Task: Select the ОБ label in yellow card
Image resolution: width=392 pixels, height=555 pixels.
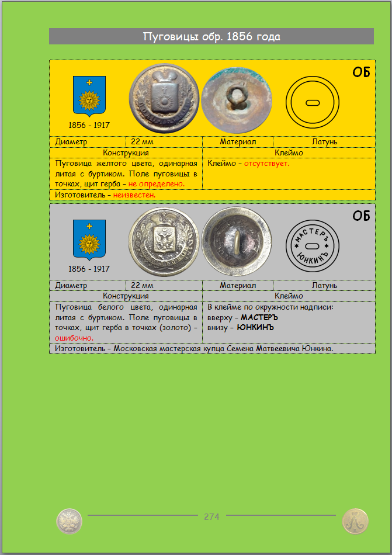Action: 361,72
